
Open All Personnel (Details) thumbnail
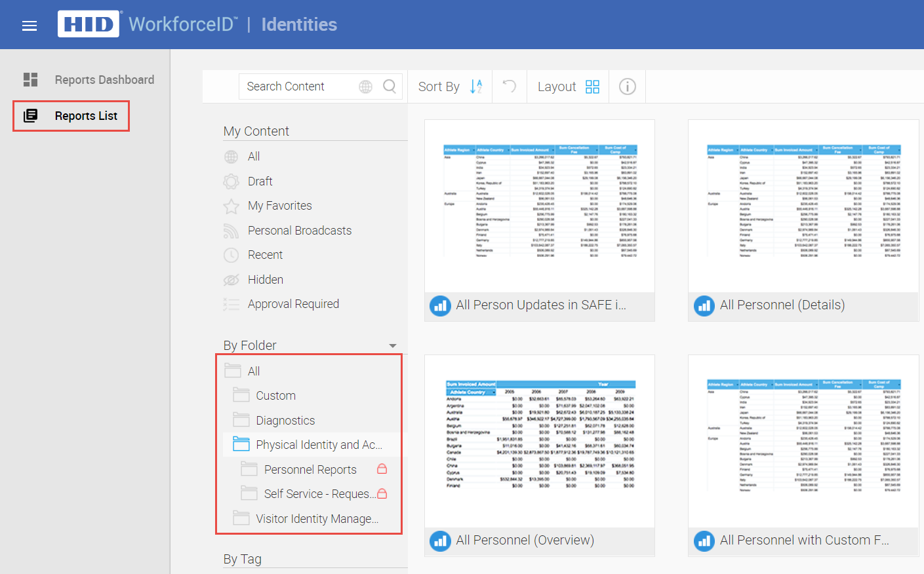point(803,206)
